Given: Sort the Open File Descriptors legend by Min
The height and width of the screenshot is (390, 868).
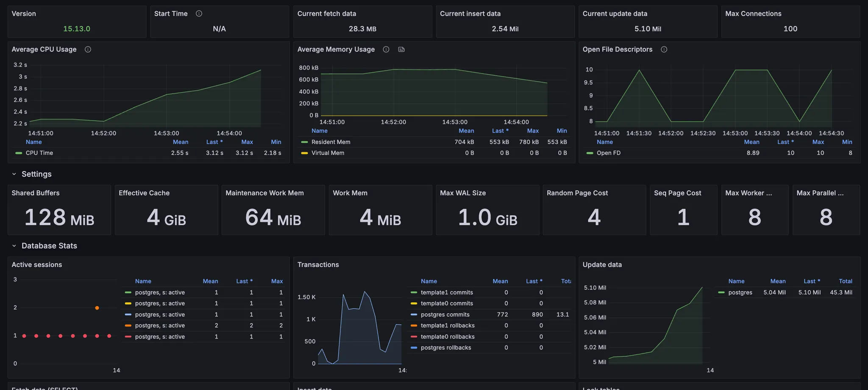Looking at the screenshot, I should pyautogui.click(x=847, y=142).
